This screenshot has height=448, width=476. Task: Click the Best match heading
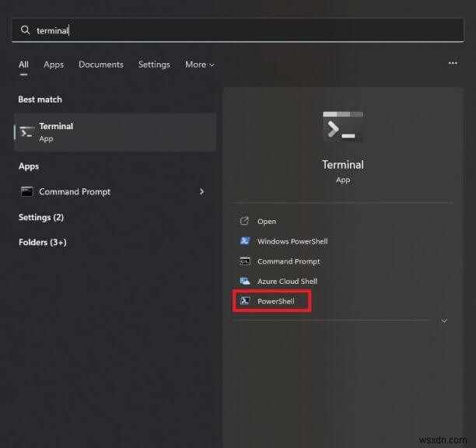[x=40, y=100]
